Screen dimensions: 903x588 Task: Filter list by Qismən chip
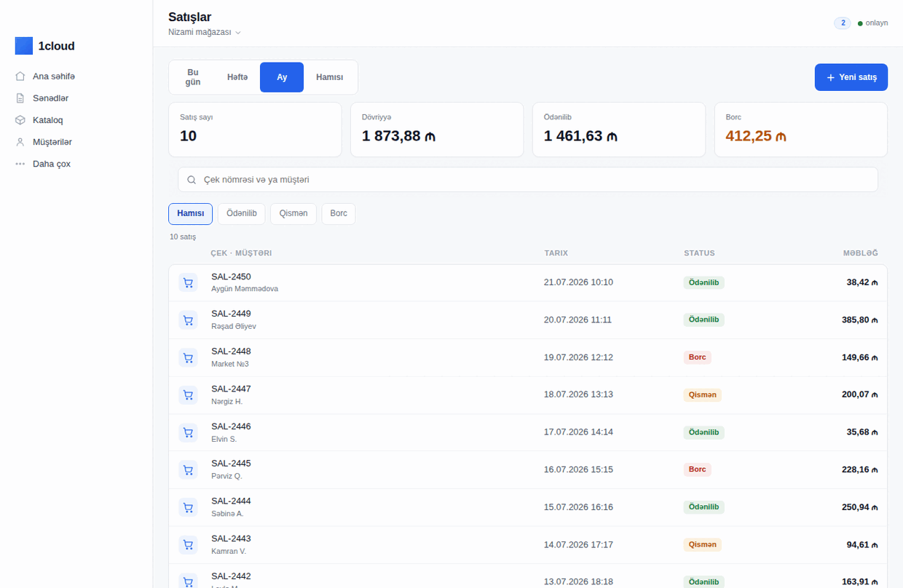click(293, 214)
